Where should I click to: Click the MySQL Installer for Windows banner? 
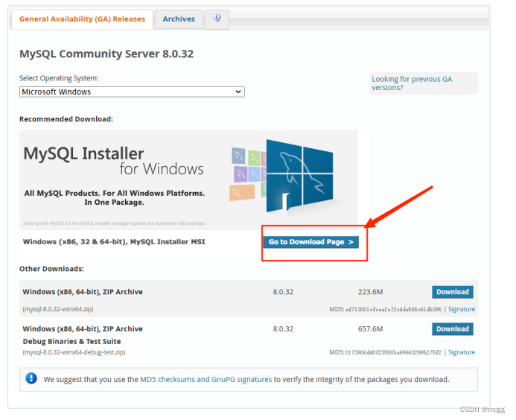click(x=188, y=179)
